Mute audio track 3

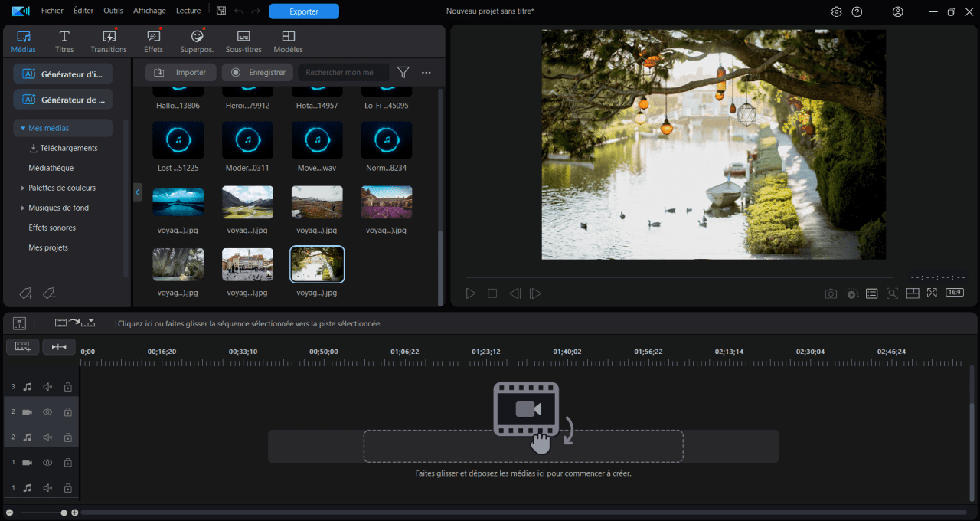[47, 387]
